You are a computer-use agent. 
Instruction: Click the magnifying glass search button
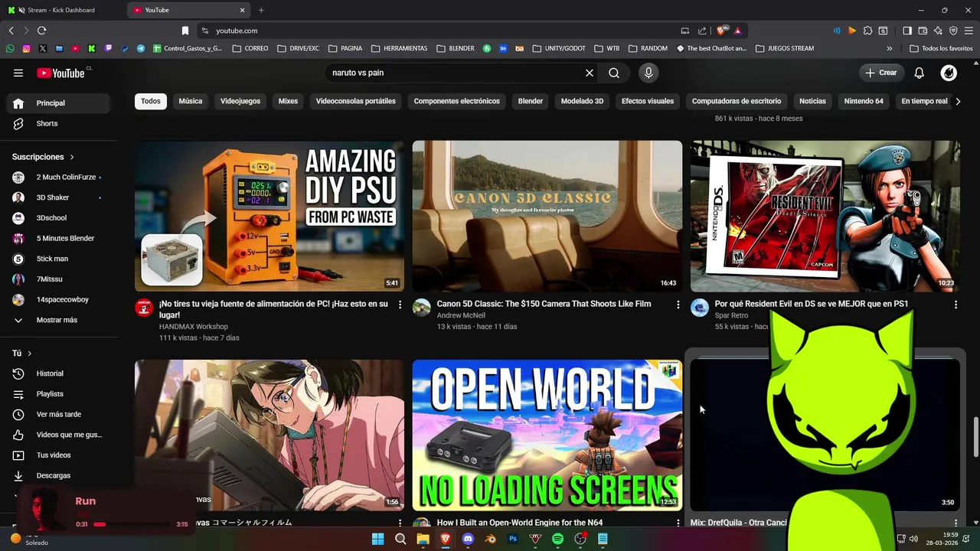pos(614,73)
